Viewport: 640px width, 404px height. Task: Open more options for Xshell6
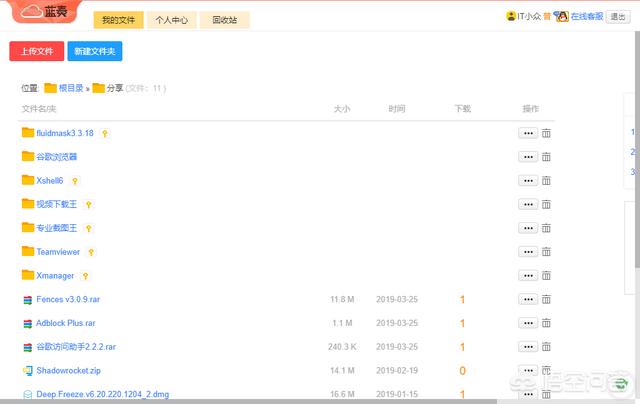[x=528, y=180]
